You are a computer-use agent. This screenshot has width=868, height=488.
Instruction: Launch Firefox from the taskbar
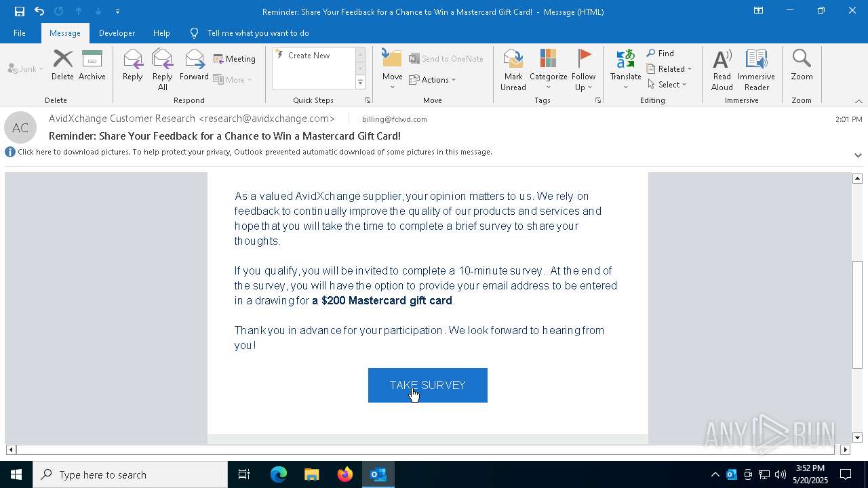click(344, 474)
